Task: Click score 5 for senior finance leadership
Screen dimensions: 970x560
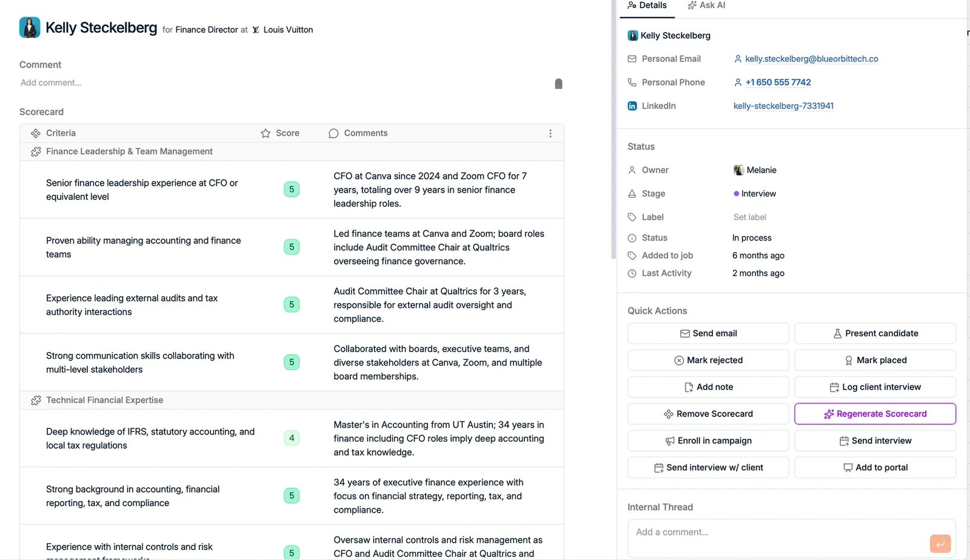Action: coord(292,190)
